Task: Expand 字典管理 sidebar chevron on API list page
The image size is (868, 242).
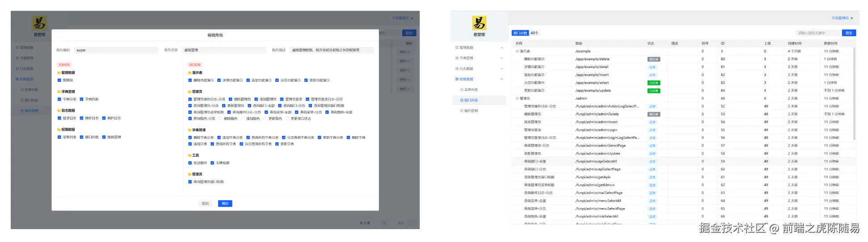Action: (501, 58)
